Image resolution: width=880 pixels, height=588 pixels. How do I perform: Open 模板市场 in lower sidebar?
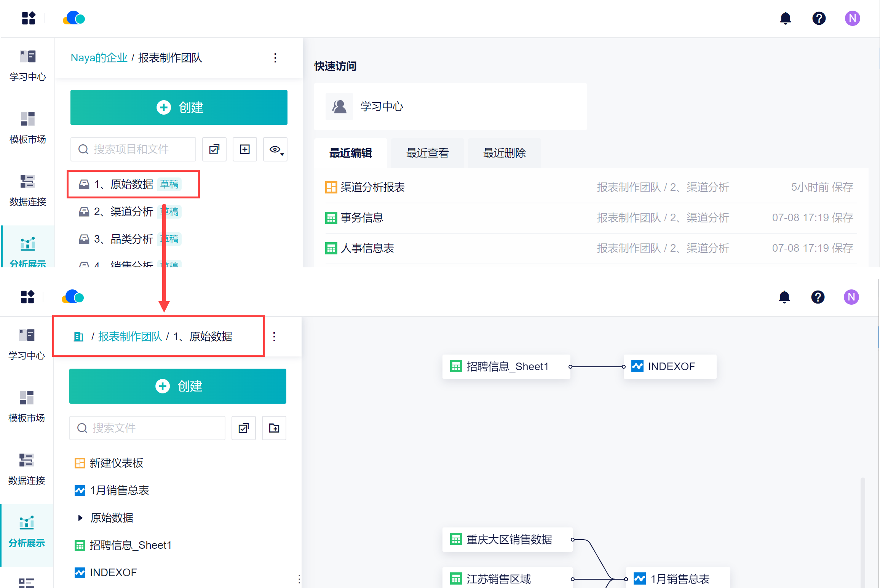26,407
